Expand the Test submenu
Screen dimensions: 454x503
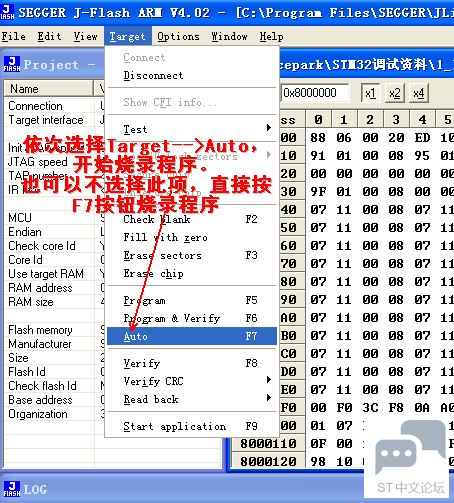tap(192, 129)
